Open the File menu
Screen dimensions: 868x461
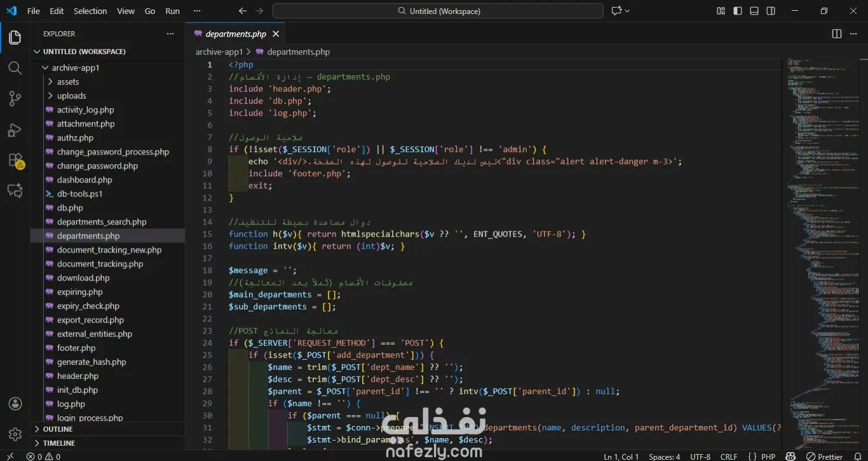pos(34,11)
